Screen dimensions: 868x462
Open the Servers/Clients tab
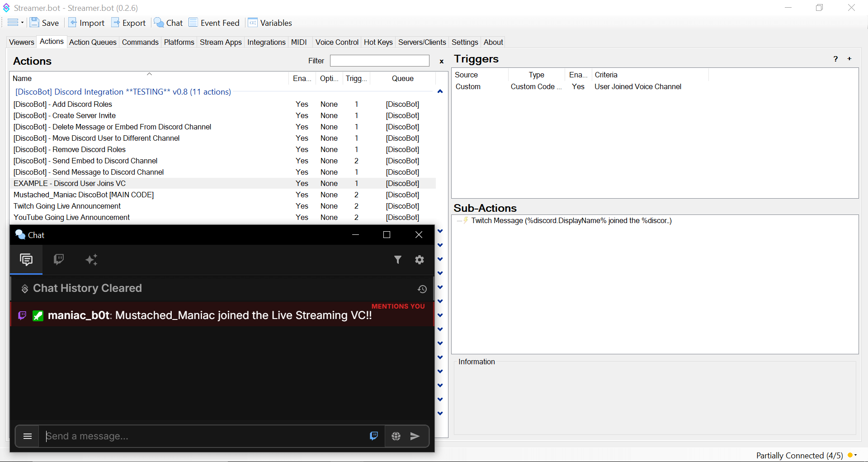coord(421,42)
